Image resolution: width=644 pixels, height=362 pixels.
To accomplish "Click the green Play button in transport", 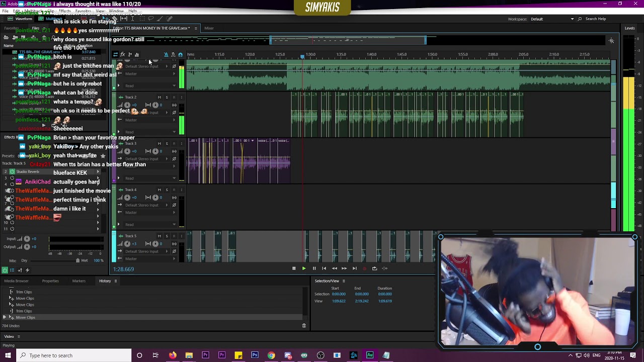I will (x=304, y=268).
